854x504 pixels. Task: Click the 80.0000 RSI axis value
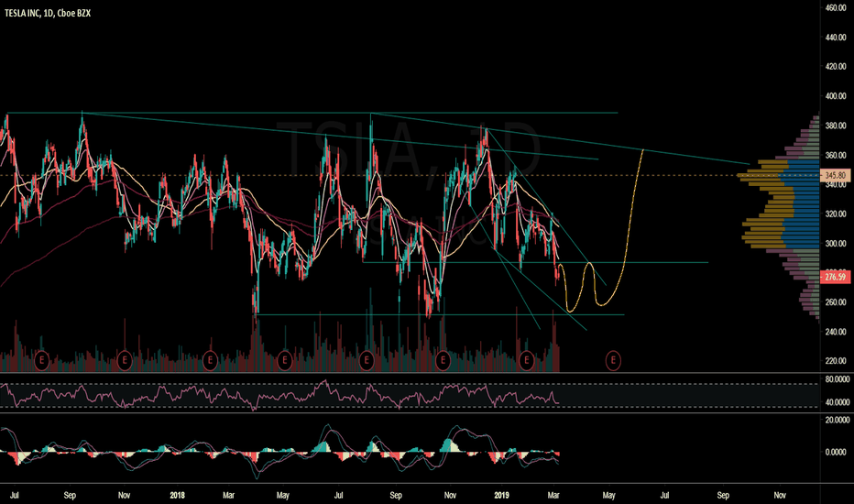[838, 379]
